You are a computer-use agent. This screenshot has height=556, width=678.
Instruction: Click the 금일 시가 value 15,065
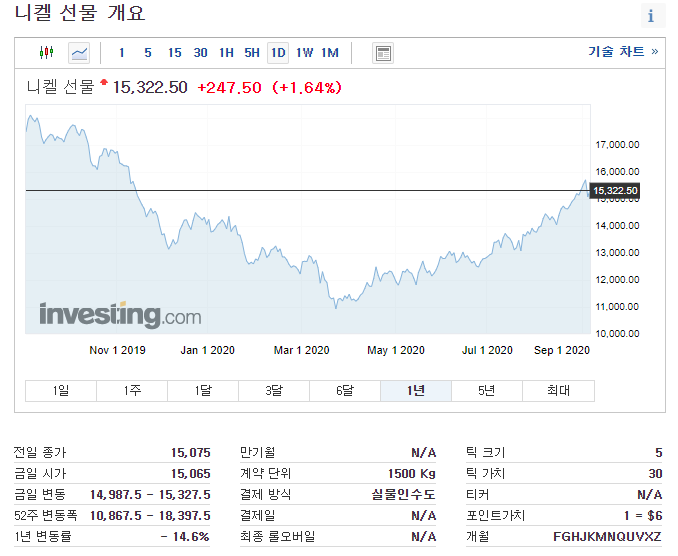[x=191, y=474]
